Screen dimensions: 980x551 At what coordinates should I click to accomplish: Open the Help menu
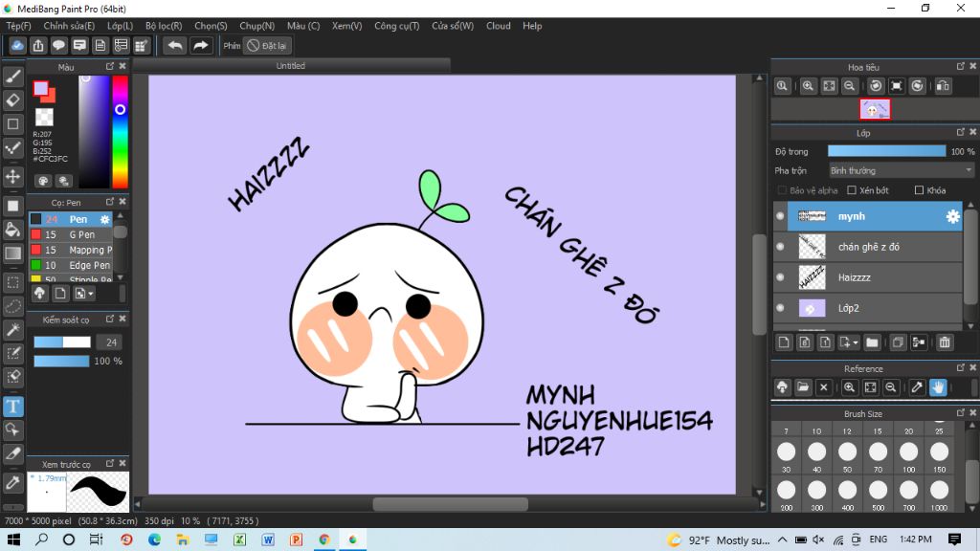[532, 26]
